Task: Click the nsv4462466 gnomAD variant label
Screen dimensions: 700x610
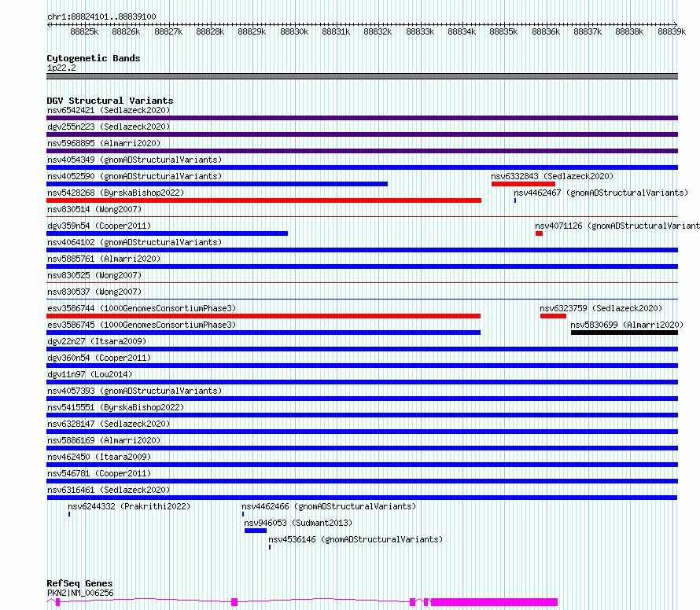Action: click(x=329, y=506)
